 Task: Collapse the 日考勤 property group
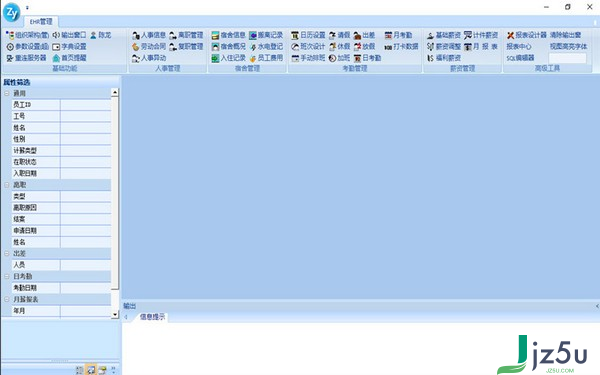tap(7, 276)
